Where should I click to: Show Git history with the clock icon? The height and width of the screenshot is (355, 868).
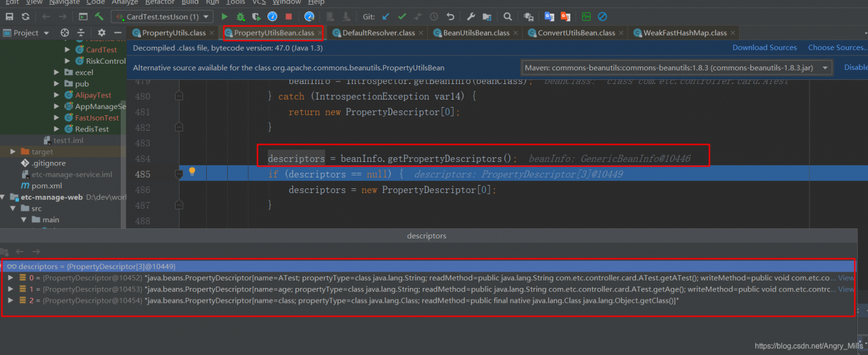434,16
